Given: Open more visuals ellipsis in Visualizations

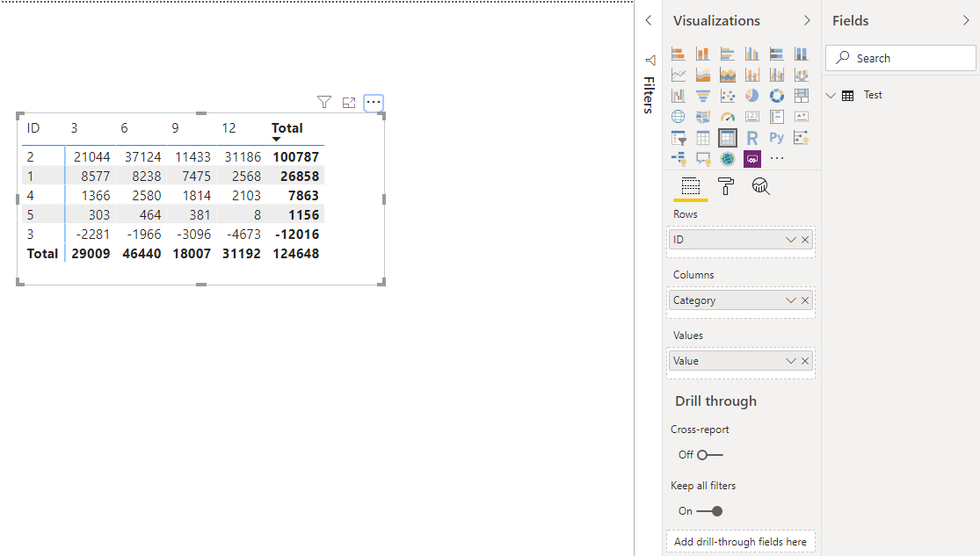Looking at the screenshot, I should (x=776, y=159).
